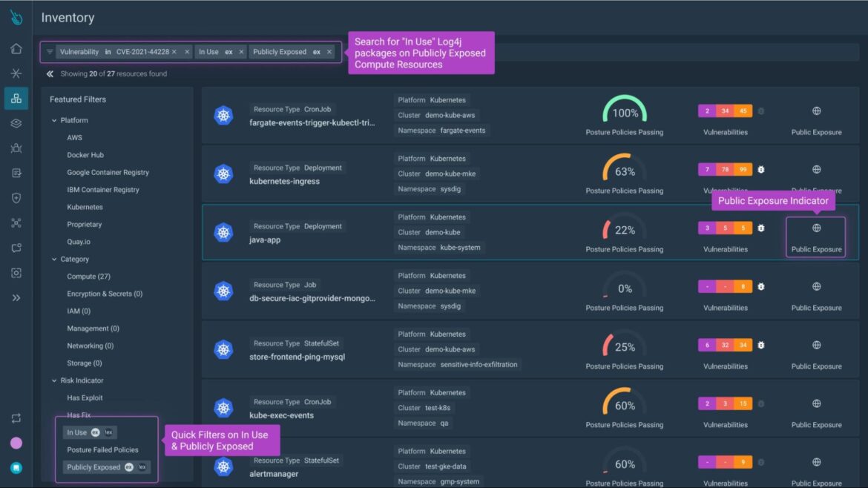
Task: Click java-app exploit bug icon
Action: coord(761,228)
